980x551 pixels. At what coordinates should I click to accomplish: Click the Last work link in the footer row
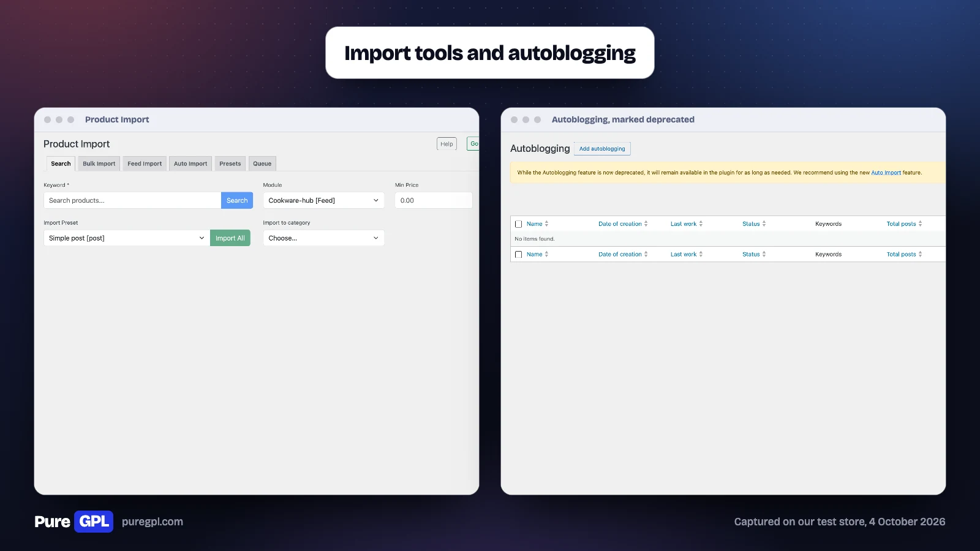click(684, 255)
